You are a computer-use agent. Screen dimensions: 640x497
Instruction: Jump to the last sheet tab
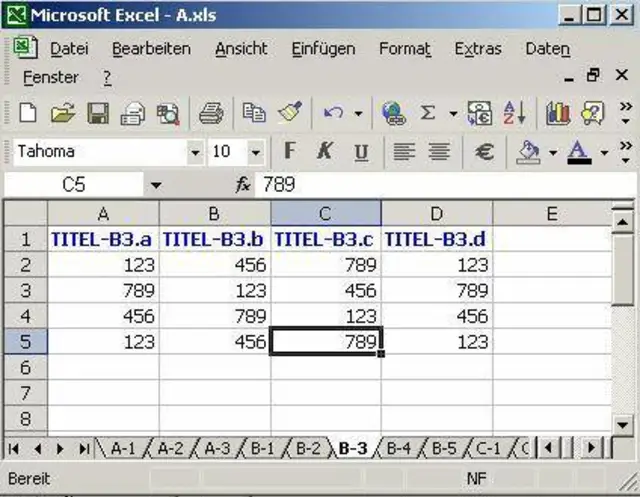(x=84, y=449)
